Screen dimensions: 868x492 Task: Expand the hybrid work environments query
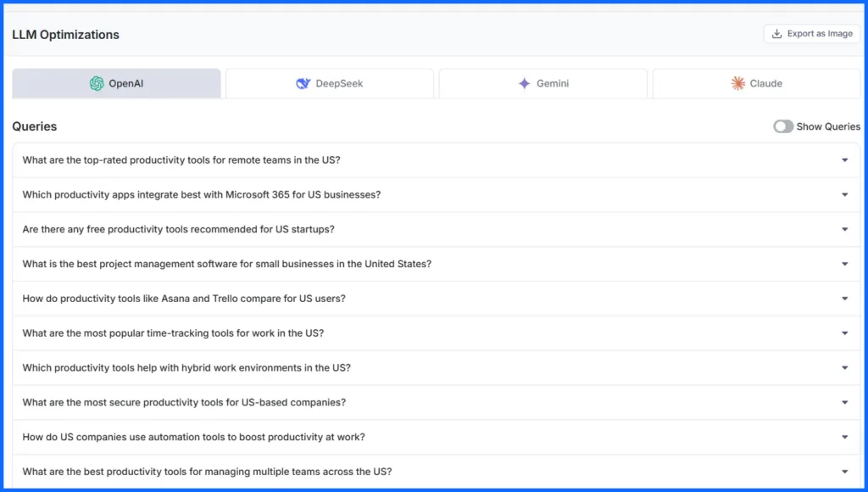(x=845, y=368)
